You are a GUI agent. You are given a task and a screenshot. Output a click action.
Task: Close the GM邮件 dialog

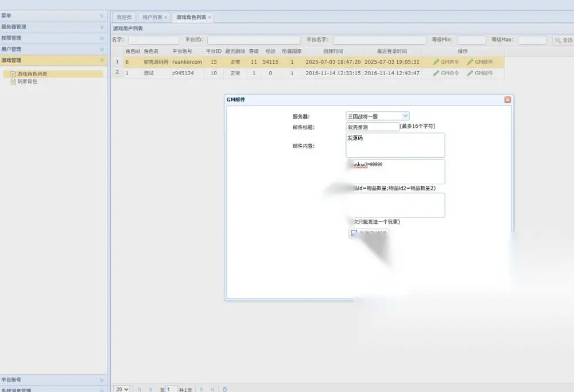(x=507, y=99)
